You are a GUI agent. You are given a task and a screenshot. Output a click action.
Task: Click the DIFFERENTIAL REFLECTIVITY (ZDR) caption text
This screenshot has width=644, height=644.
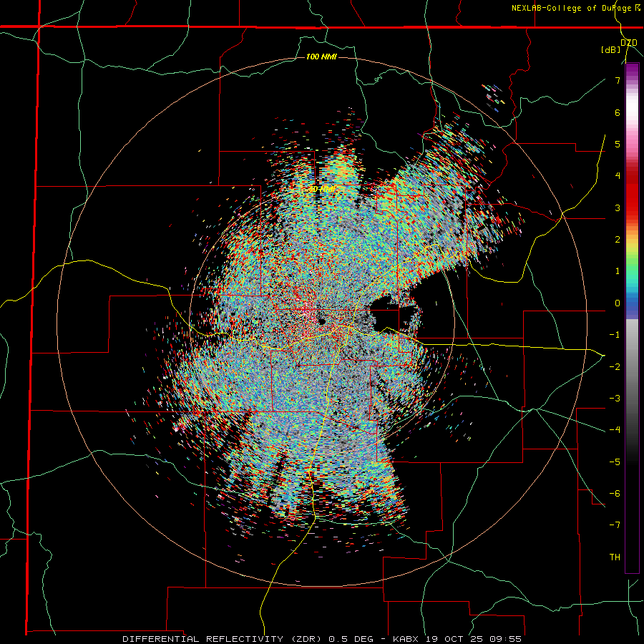pos(223,639)
